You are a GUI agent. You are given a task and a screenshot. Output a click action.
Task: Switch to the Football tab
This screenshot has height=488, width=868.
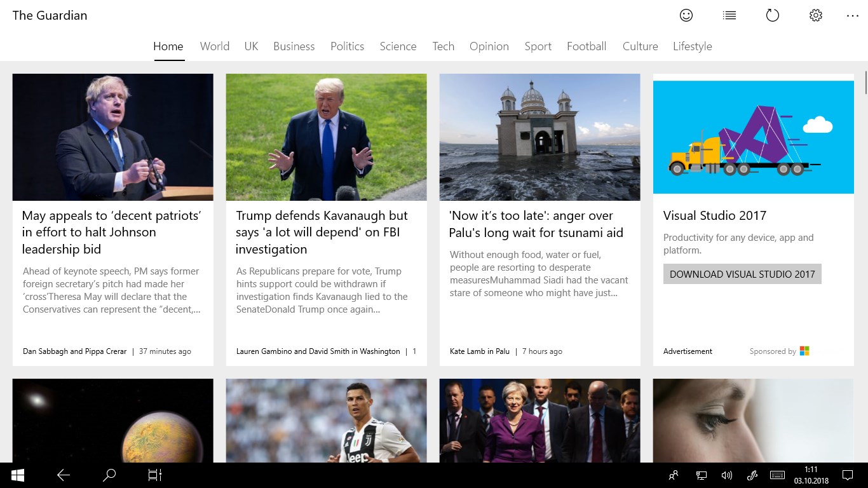click(x=587, y=46)
